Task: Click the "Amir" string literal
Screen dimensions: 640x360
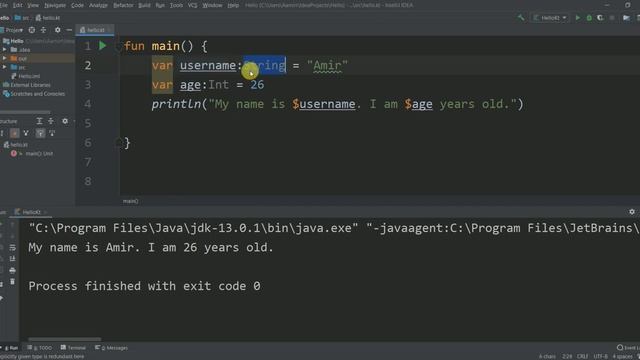Action: click(x=327, y=65)
